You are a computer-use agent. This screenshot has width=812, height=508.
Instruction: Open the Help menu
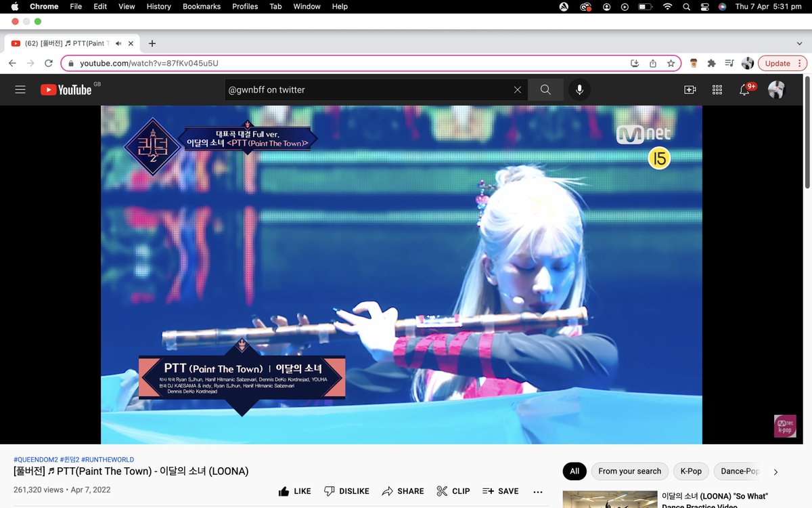pos(340,6)
